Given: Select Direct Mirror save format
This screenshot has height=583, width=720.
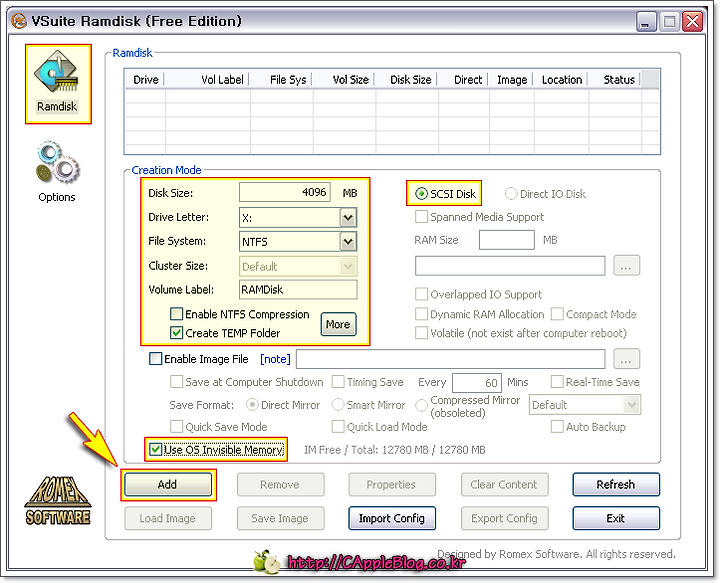Looking at the screenshot, I should click(252, 405).
